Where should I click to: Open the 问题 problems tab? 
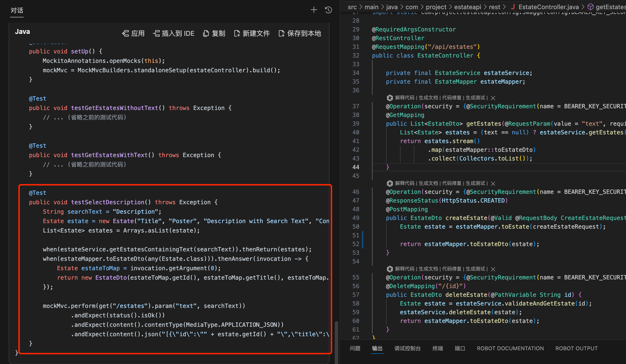(355, 348)
